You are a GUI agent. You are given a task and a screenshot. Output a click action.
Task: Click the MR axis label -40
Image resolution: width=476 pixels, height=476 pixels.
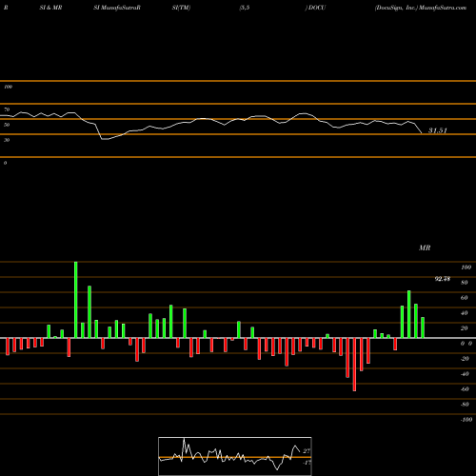[465, 374]
